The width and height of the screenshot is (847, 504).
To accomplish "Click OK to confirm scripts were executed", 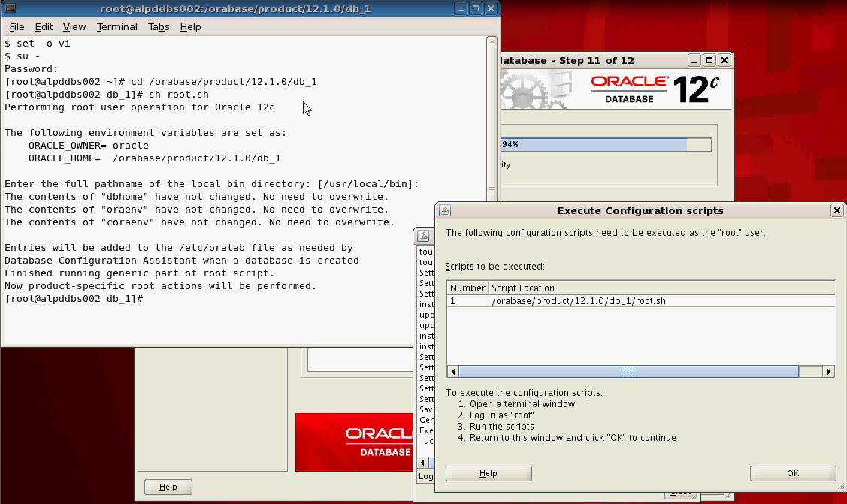I will tap(792, 473).
